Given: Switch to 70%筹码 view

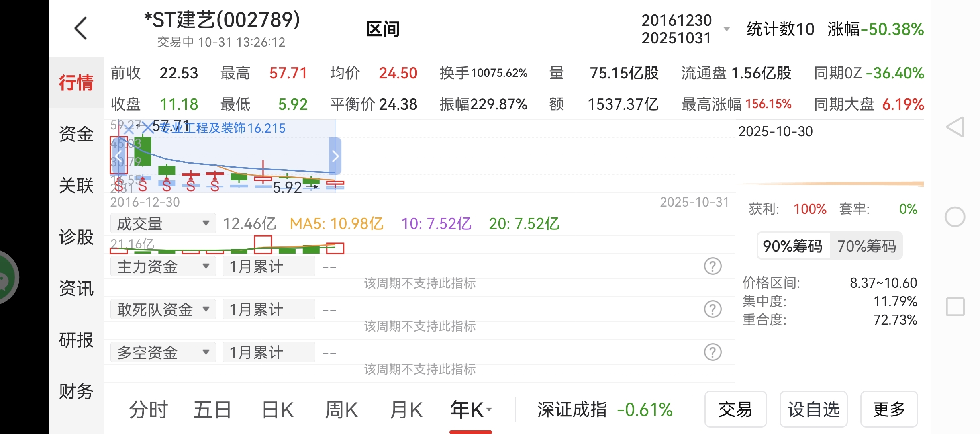Looking at the screenshot, I should 866,246.
